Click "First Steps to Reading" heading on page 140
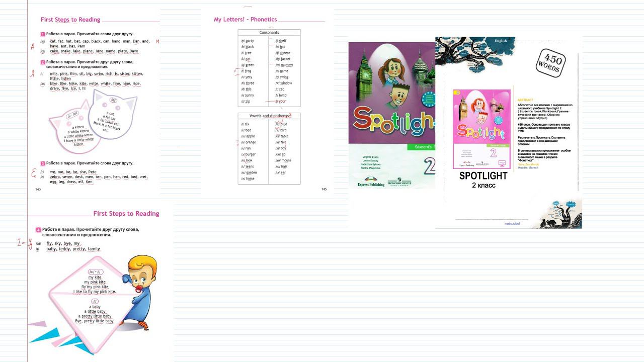The width and height of the screenshot is (644, 362). click(70, 20)
